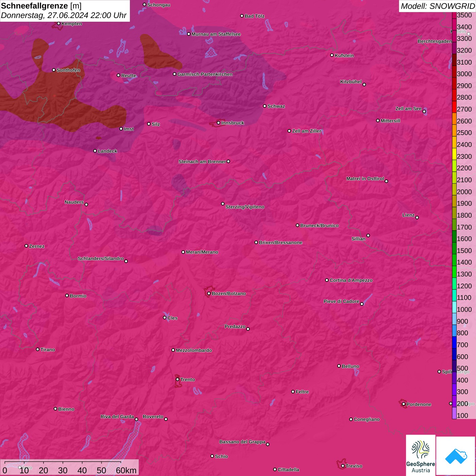
Task: Select the 2700 red legend swatch
Action: [454, 107]
